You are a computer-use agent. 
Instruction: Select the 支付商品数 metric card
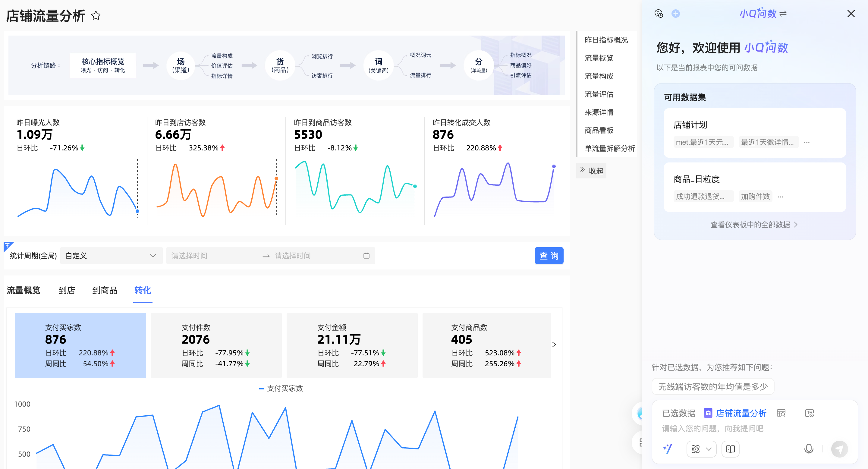tap(486, 345)
